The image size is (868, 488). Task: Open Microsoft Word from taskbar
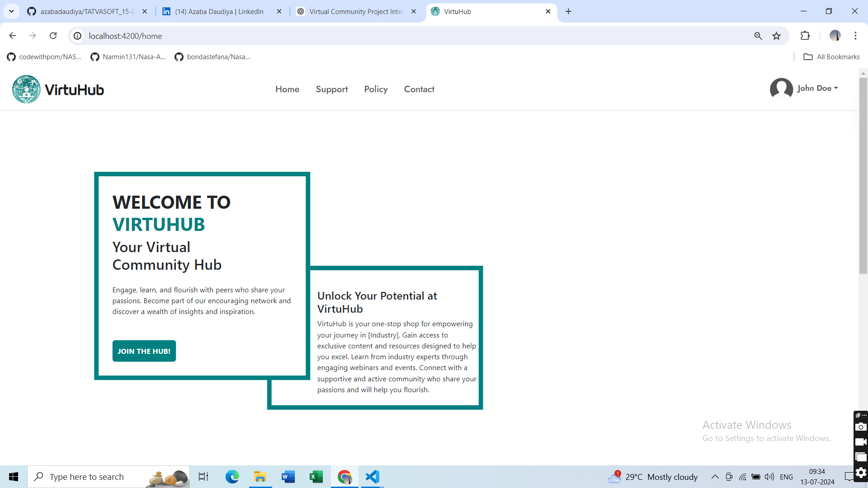click(x=288, y=477)
